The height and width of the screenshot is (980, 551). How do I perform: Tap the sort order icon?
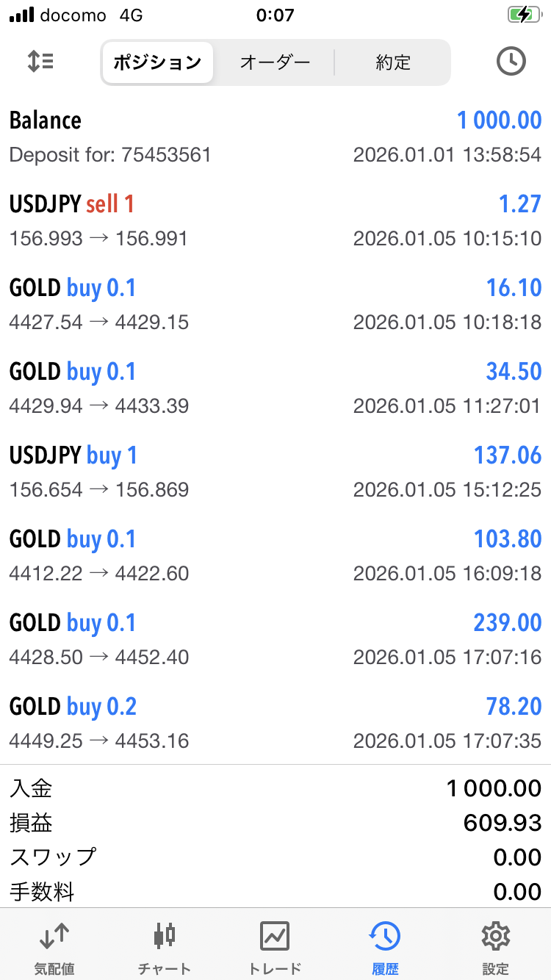point(40,62)
